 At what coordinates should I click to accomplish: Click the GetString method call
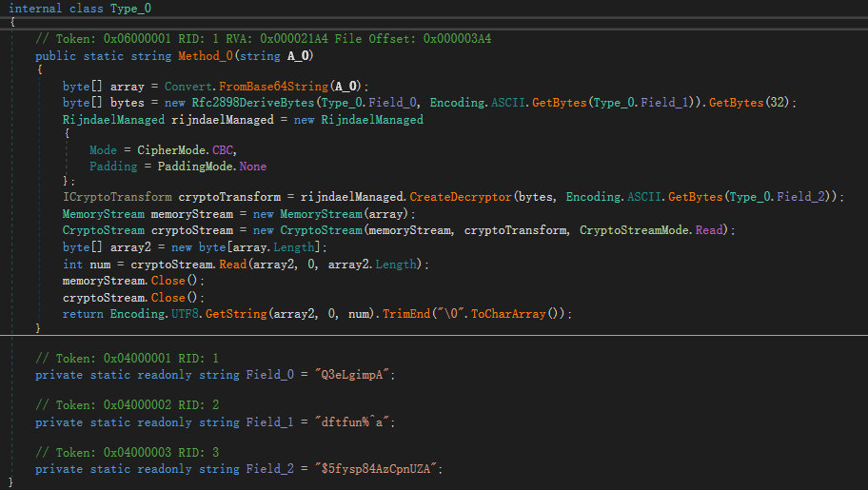coord(236,314)
